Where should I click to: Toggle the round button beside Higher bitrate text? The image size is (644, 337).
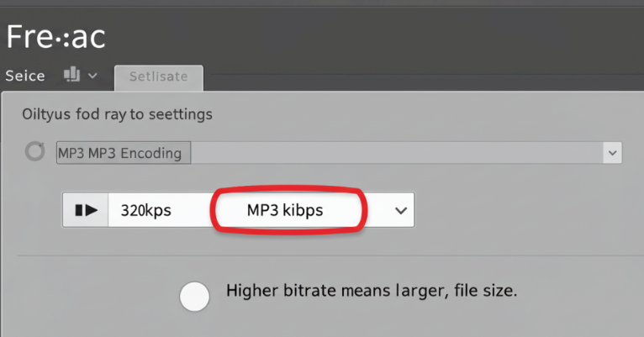pyautogui.click(x=194, y=296)
